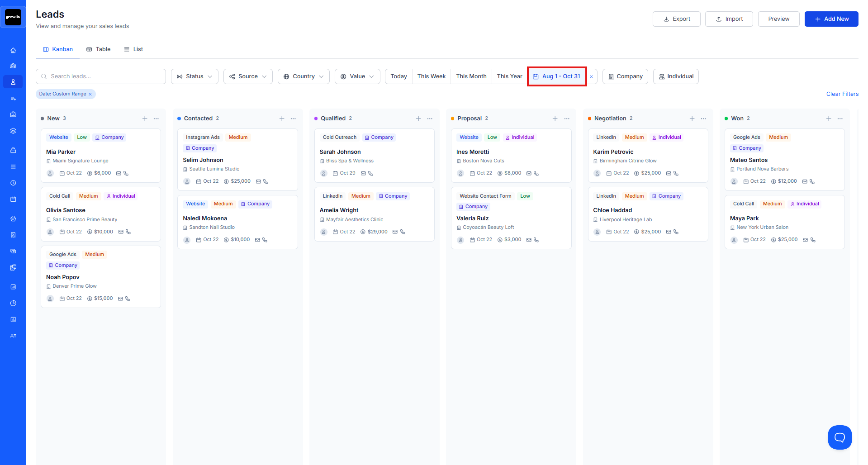Click the Import button

tap(729, 19)
